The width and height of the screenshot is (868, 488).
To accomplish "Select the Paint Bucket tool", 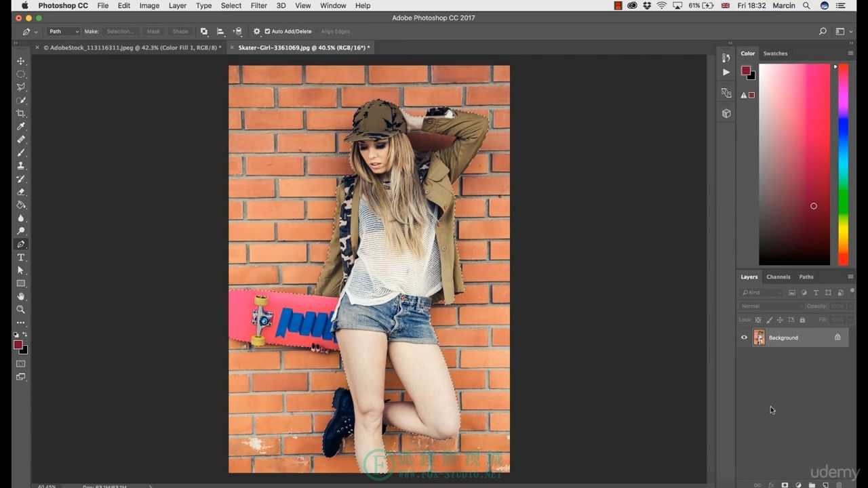I will tap(21, 205).
